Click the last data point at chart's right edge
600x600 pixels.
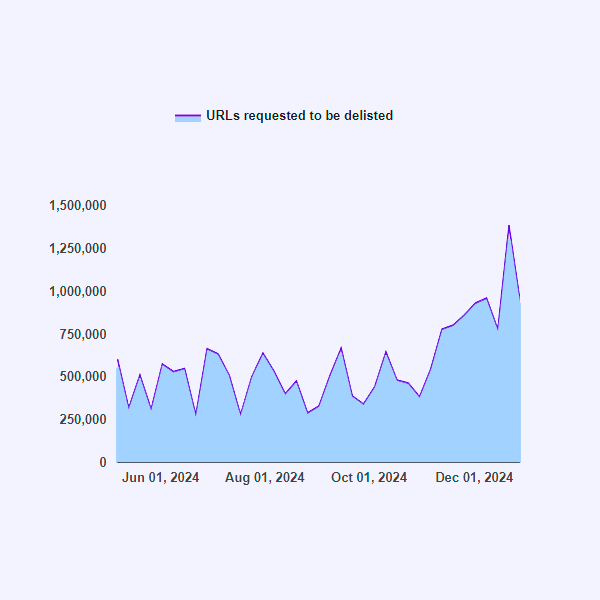(520, 300)
